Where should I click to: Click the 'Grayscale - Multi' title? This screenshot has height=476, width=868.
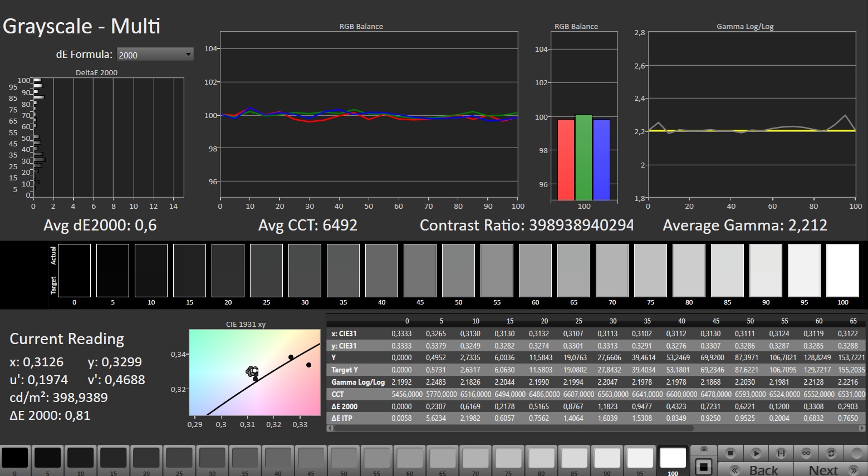coord(81,26)
